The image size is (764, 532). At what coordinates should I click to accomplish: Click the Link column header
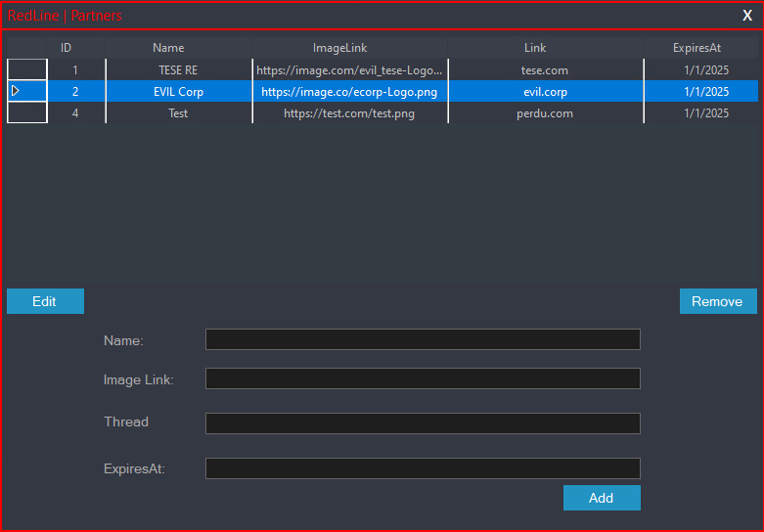(x=535, y=48)
